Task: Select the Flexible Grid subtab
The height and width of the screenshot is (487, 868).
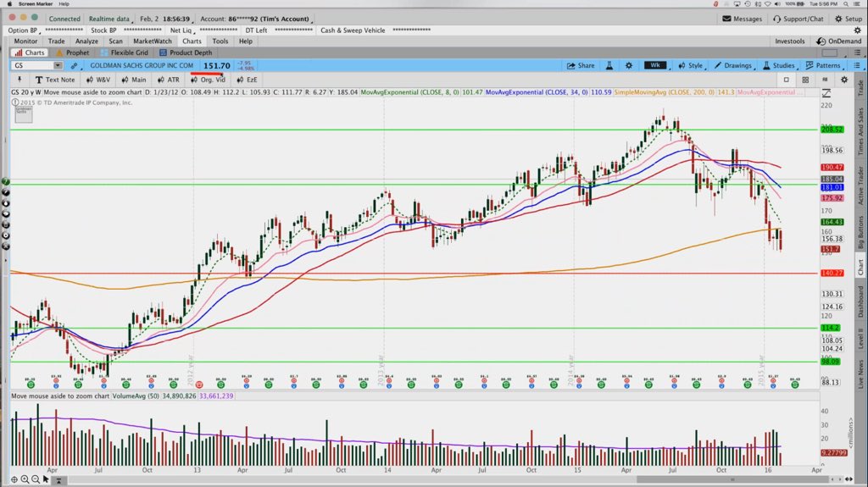Action: pyautogui.click(x=124, y=53)
